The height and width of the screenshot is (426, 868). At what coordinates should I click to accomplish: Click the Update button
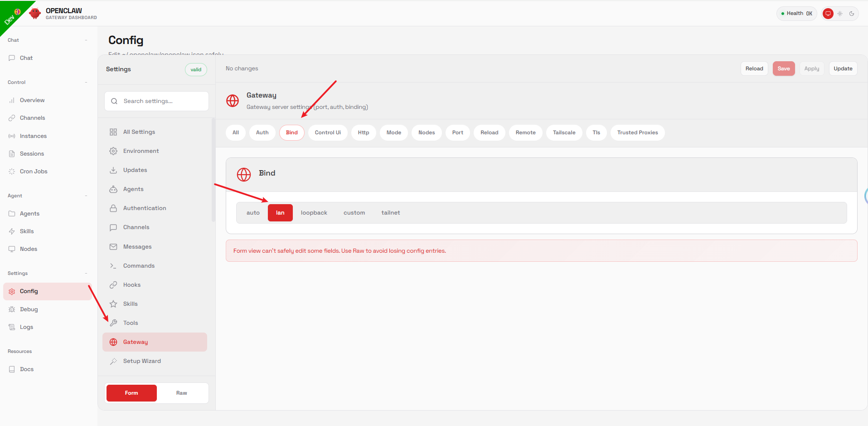[843, 69]
